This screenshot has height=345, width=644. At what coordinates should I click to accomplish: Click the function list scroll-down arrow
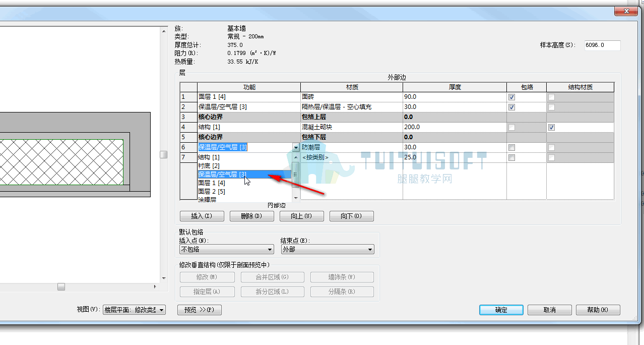(x=296, y=198)
